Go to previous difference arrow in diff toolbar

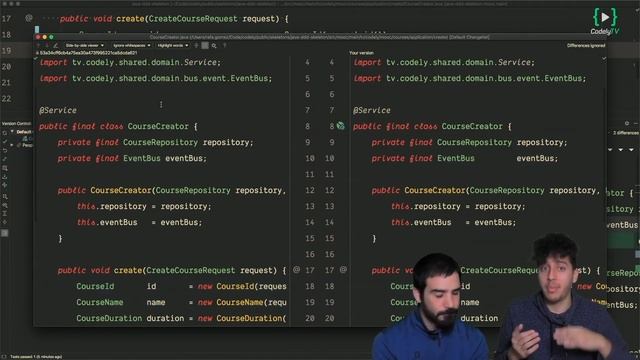point(38,45)
